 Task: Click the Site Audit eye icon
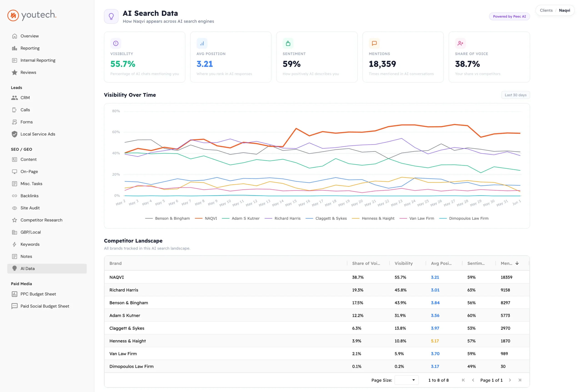[15, 208]
